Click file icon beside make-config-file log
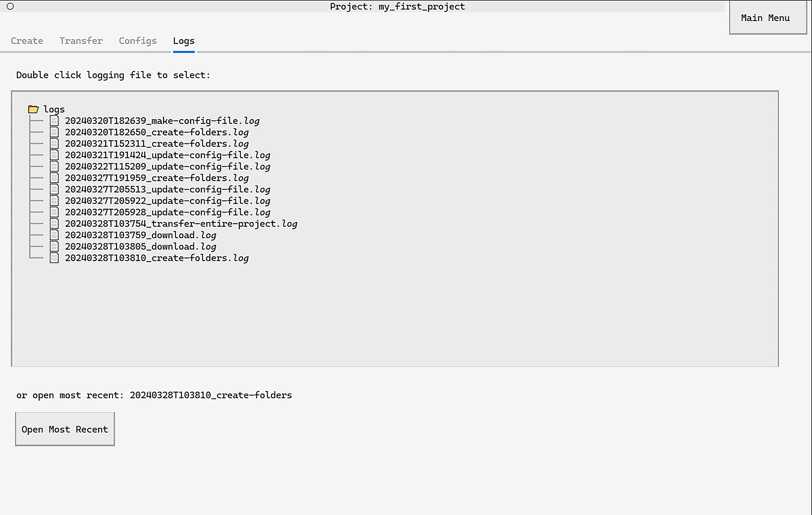The height and width of the screenshot is (515, 812). tap(54, 121)
